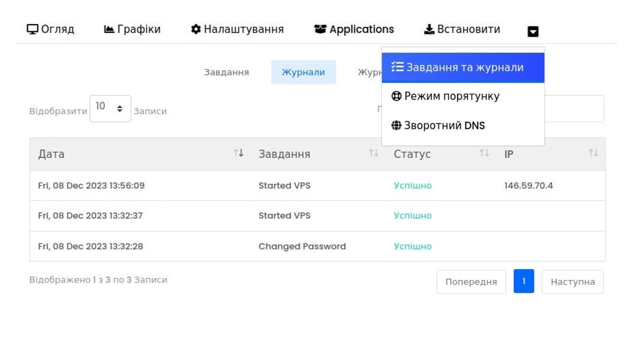Sort the table by IP column
This screenshot has width=631, height=364.
pyautogui.click(x=551, y=154)
